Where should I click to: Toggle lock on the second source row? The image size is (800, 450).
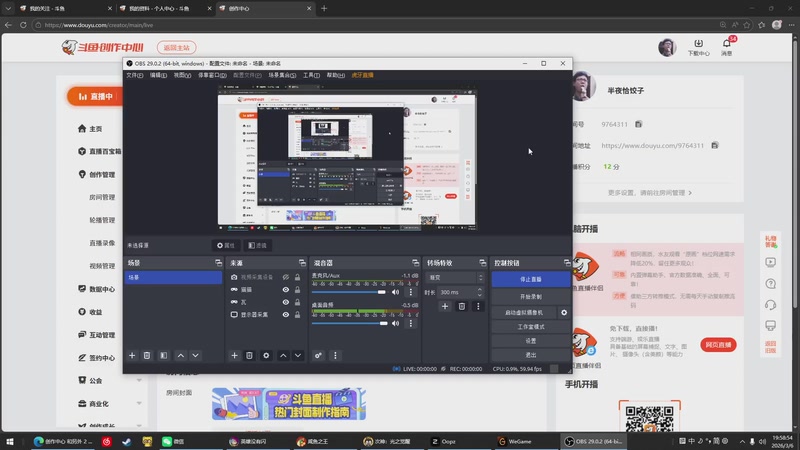coord(297,289)
